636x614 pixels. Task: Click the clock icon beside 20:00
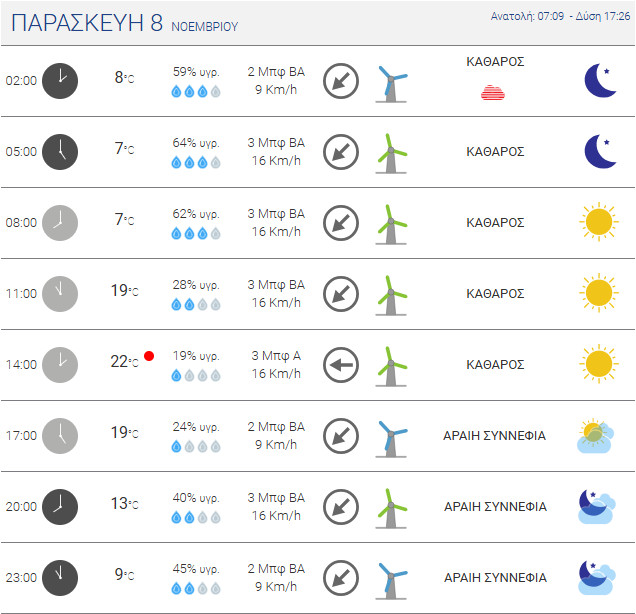click(60, 507)
